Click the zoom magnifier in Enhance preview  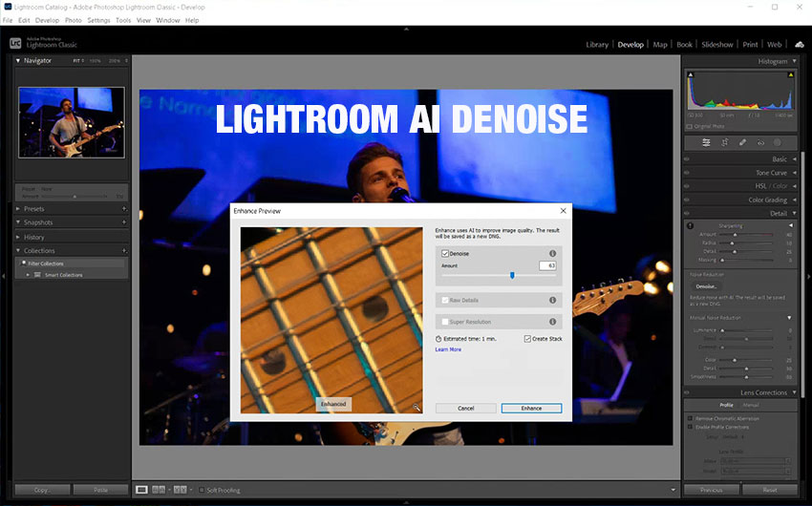417,408
